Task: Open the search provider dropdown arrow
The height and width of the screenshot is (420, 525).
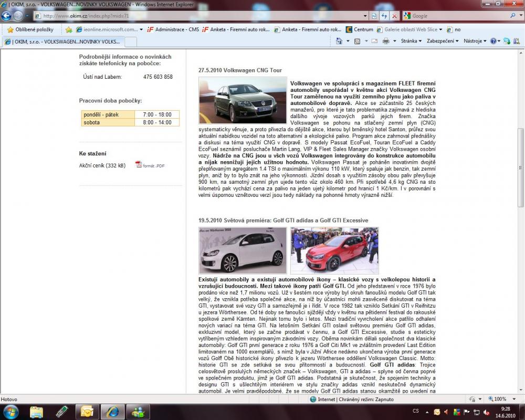Action: pos(520,16)
